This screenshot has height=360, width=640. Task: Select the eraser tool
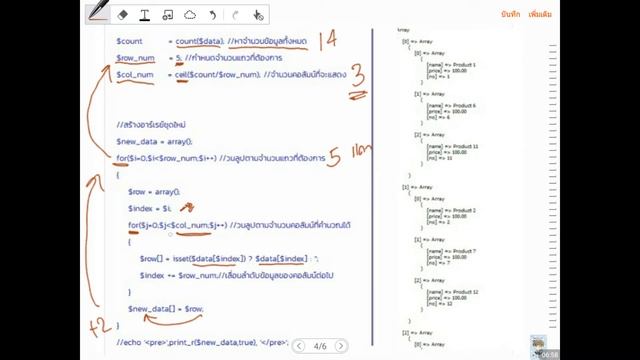(x=122, y=15)
